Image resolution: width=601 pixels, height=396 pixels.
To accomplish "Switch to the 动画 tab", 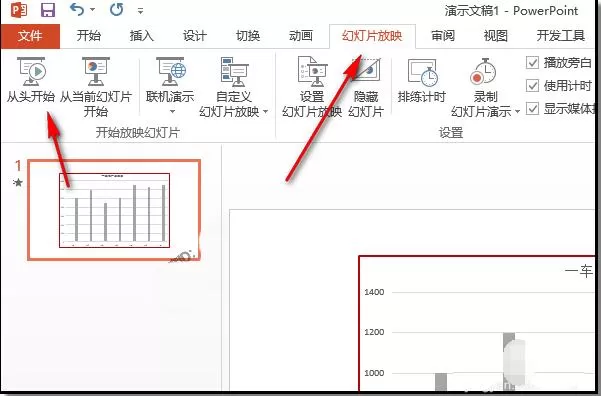I will pyautogui.click(x=301, y=36).
